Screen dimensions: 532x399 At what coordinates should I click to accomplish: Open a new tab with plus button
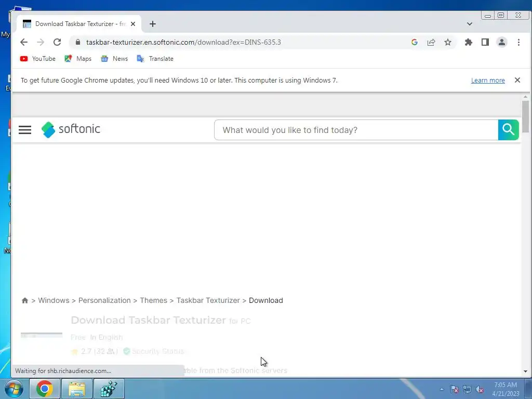pyautogui.click(x=153, y=24)
